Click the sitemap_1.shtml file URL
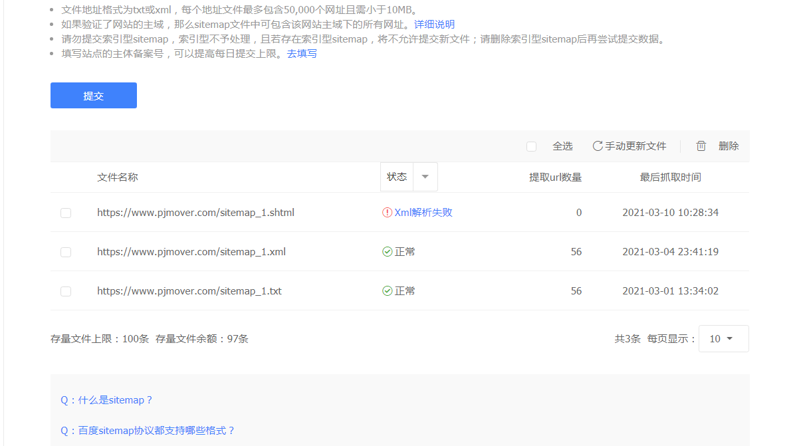The height and width of the screenshot is (446, 799). [x=195, y=213]
